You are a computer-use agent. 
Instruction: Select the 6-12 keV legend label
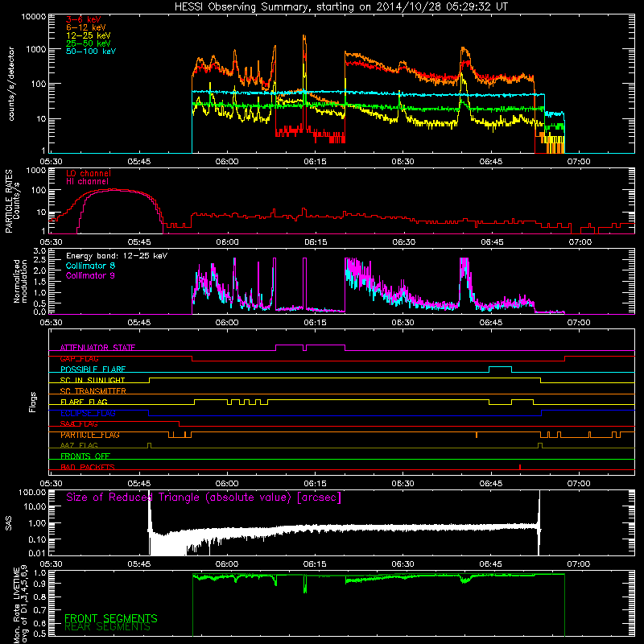tap(86, 27)
